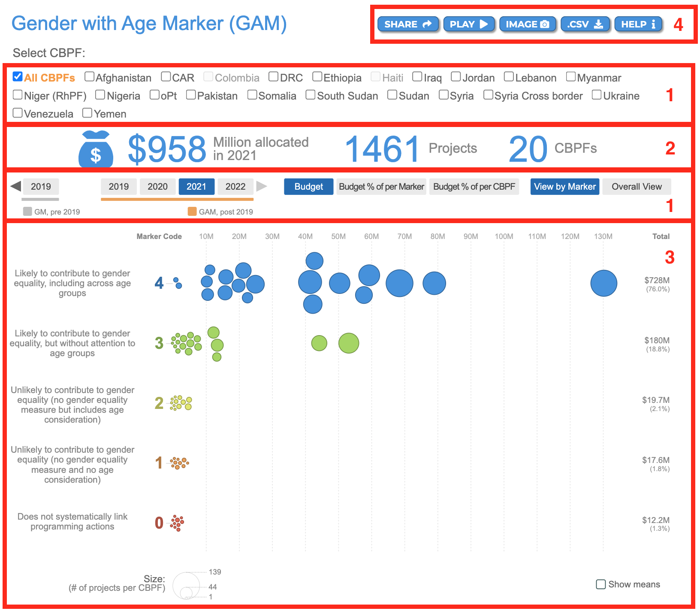
Task: Enable the Ethiopia checkbox
Action: click(317, 77)
